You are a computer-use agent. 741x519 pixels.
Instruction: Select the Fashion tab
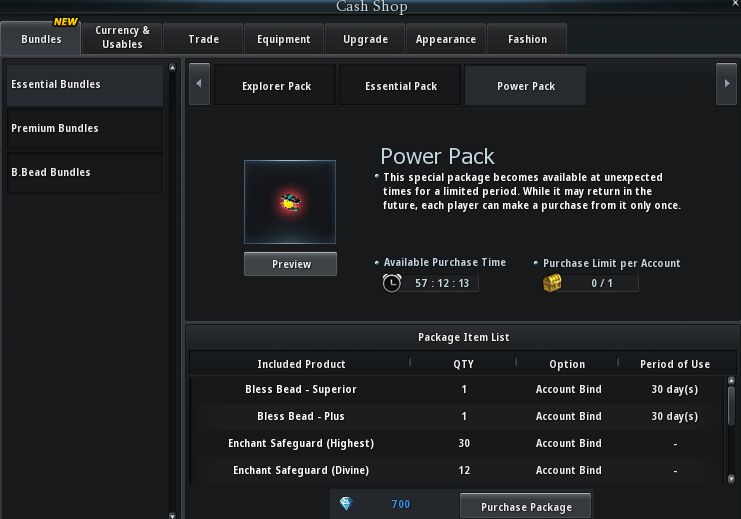(x=527, y=40)
